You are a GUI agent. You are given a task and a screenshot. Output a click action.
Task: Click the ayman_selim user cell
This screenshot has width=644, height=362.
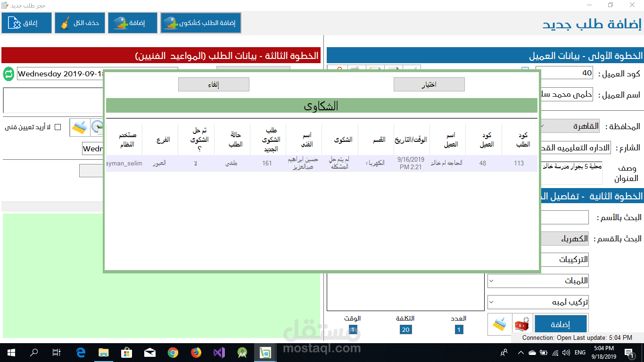tap(124, 163)
